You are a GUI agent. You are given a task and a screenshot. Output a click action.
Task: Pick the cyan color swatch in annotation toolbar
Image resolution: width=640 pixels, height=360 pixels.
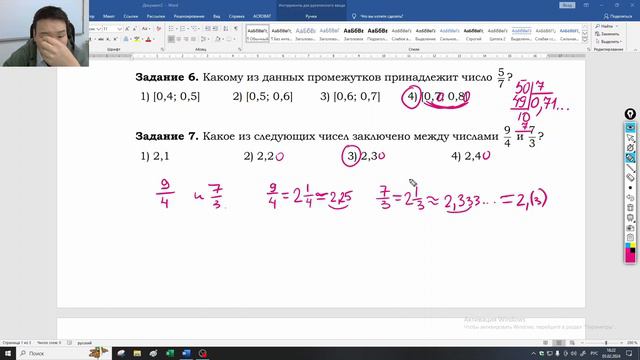[x=628, y=245]
